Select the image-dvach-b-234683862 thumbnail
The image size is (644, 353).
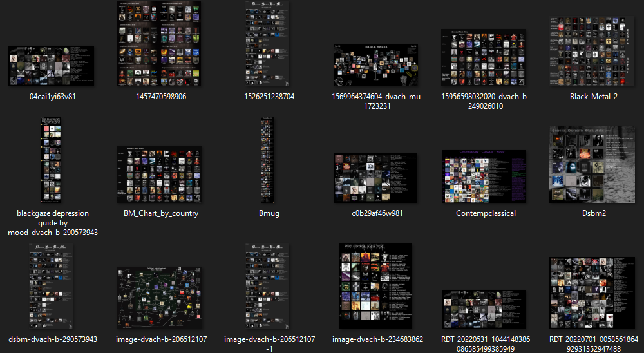(376, 286)
